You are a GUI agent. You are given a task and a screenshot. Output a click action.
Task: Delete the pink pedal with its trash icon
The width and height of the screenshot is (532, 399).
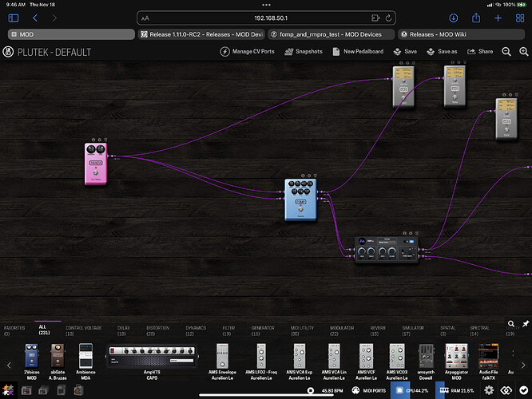tap(105, 140)
